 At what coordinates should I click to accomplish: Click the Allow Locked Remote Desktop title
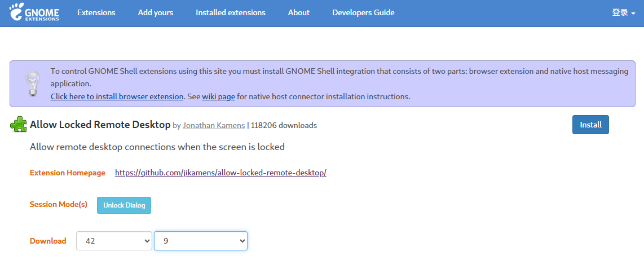pyautogui.click(x=100, y=125)
